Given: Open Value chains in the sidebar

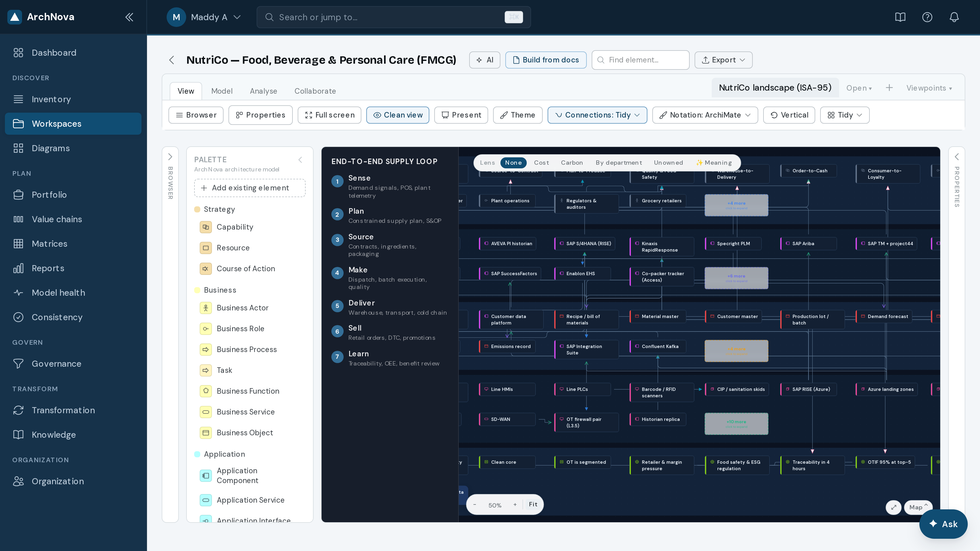Looking at the screenshot, I should [x=73, y=219].
